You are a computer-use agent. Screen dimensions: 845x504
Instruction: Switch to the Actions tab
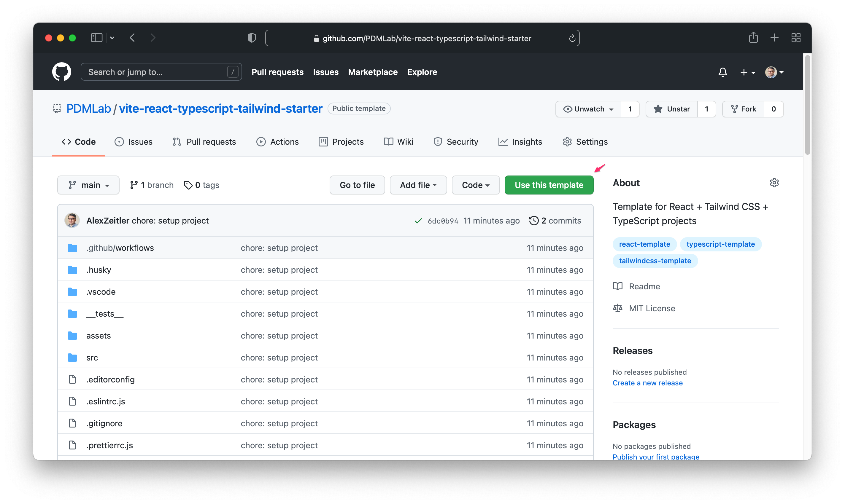point(277,142)
